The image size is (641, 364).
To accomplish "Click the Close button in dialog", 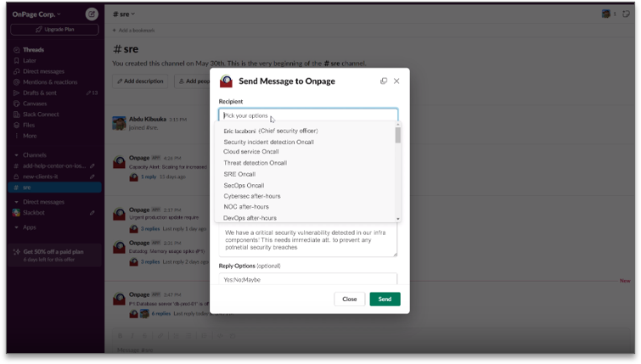I will (349, 300).
